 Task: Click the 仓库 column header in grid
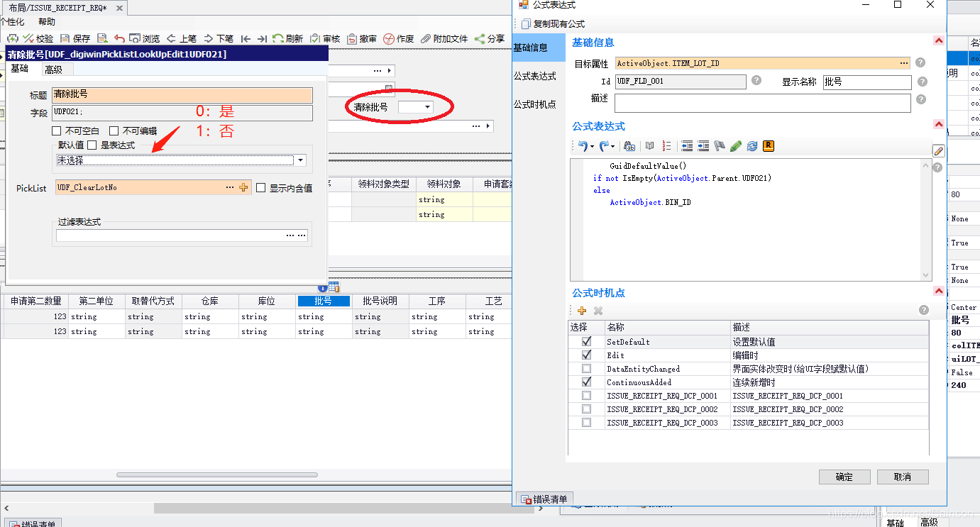pos(210,301)
